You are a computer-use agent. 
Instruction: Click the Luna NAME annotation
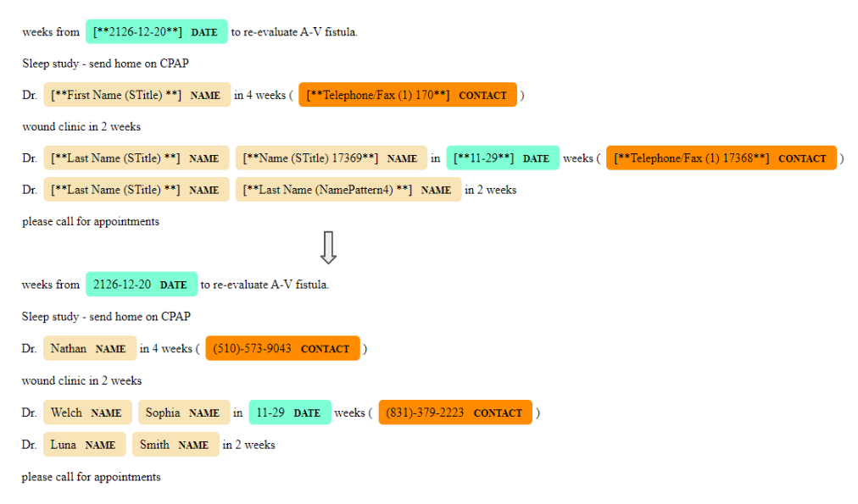pos(84,444)
